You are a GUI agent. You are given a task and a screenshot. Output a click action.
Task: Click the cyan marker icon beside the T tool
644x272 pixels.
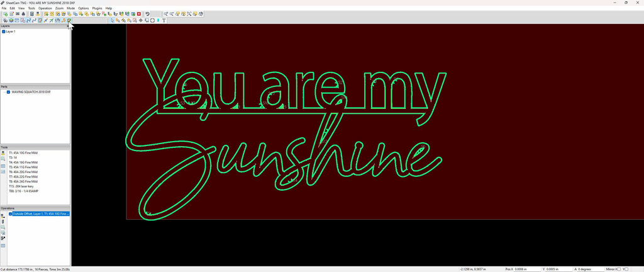158,20
